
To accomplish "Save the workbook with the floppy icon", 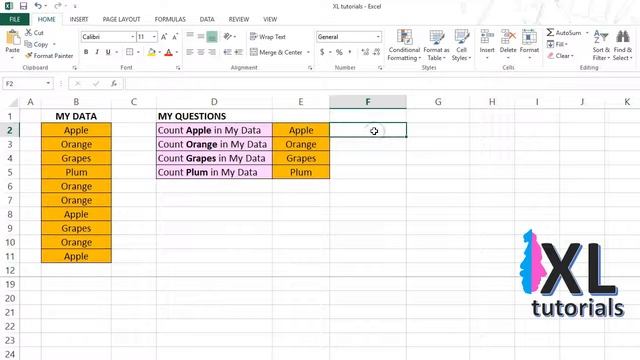I will coord(23,6).
